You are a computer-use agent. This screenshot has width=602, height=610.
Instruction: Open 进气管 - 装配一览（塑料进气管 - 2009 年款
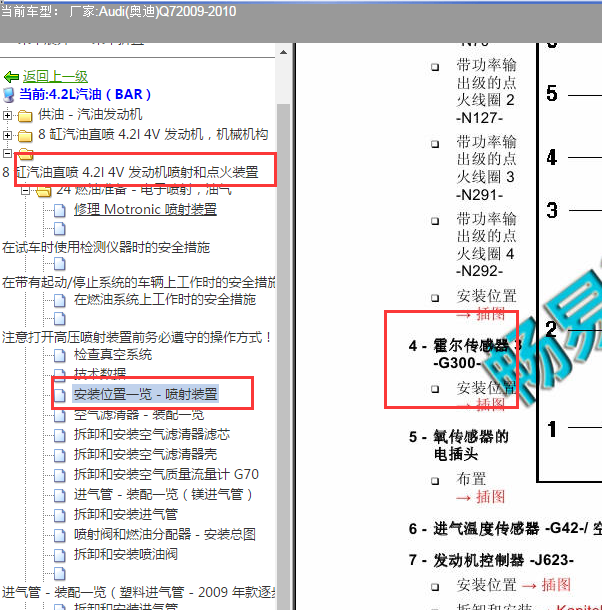139,592
